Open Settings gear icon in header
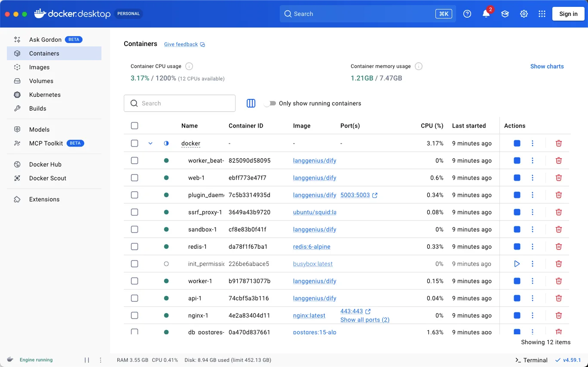Screen dimensions: 588x367 (524, 14)
